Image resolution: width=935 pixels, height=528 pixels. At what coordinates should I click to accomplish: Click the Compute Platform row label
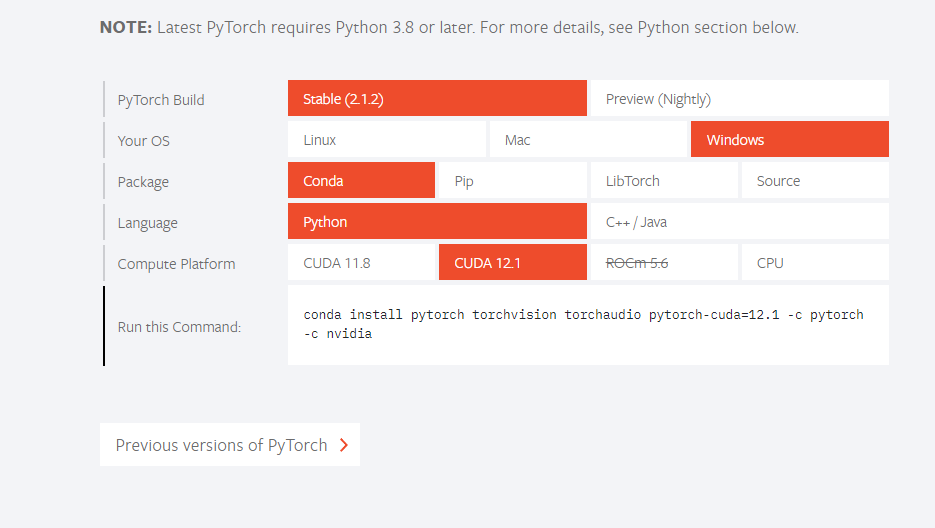(176, 264)
